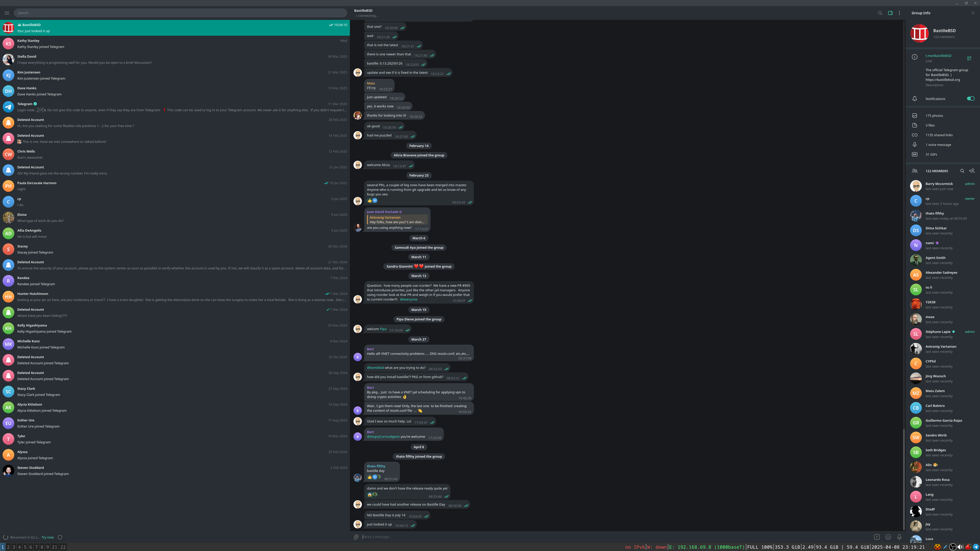Click Bert's purple avatar beside you're welcome

(358, 436)
